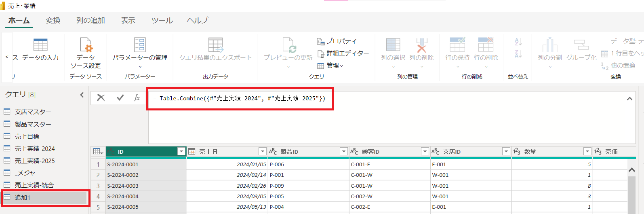Click the 売上日 date type icon

(192, 151)
